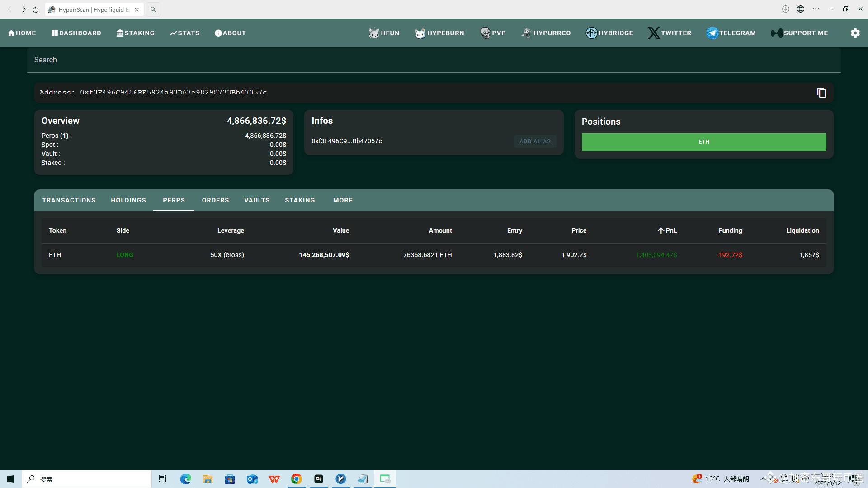Switch to the ORDERS tab
The height and width of the screenshot is (488, 868).
[215, 200]
